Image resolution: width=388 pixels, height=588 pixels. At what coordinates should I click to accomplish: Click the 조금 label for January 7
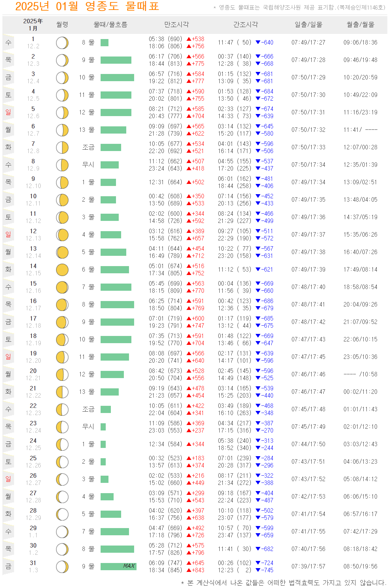88,147
